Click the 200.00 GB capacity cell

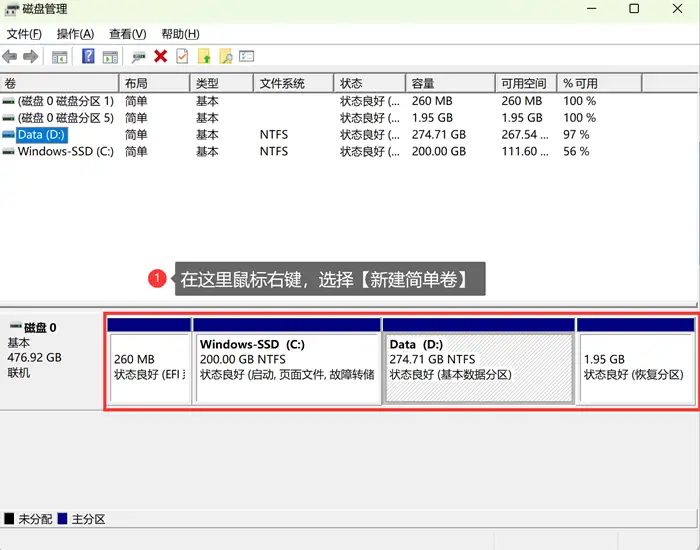click(x=438, y=152)
